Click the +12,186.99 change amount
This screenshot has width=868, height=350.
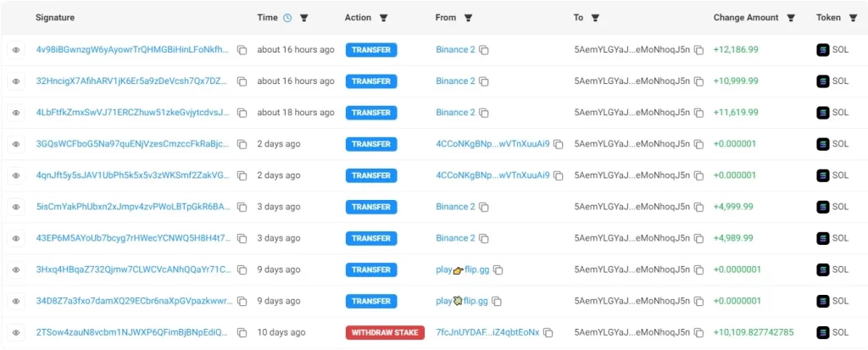pyautogui.click(x=736, y=50)
